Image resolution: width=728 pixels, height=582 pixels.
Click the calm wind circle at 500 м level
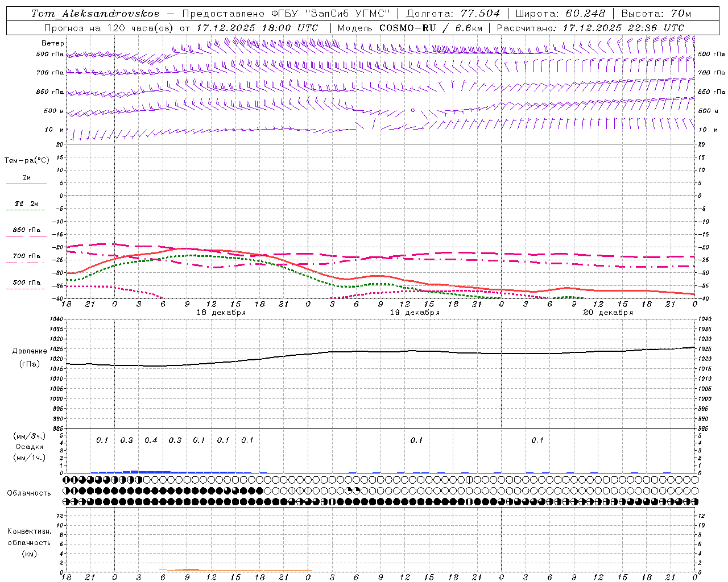click(413, 110)
